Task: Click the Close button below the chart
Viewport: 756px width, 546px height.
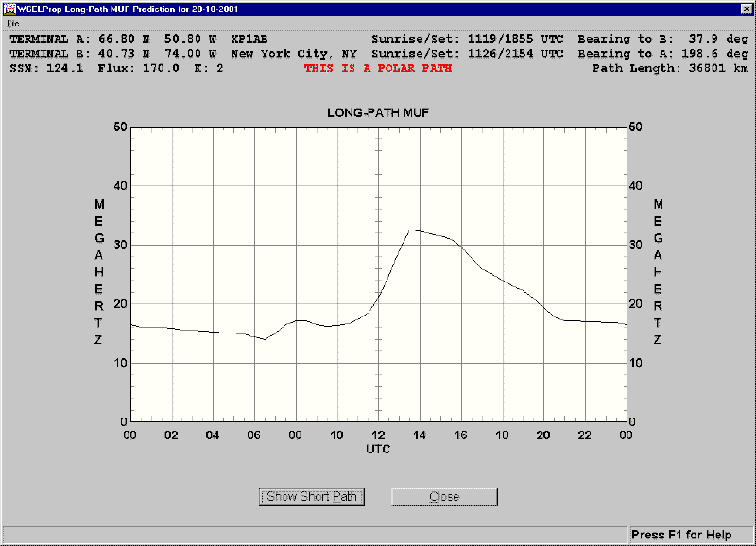Action: 444,497
